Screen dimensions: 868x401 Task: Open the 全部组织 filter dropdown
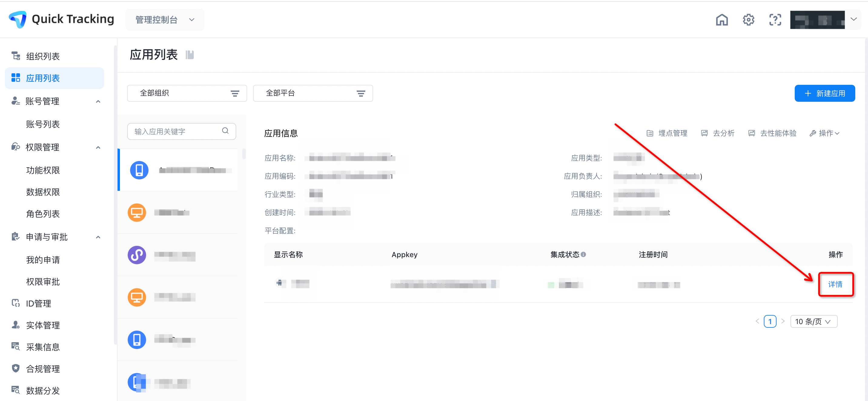[187, 93]
